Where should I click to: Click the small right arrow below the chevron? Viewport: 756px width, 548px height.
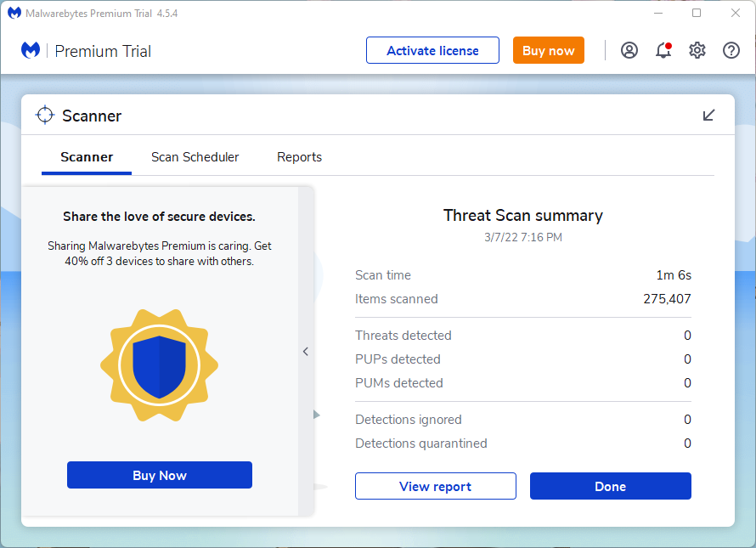click(316, 415)
